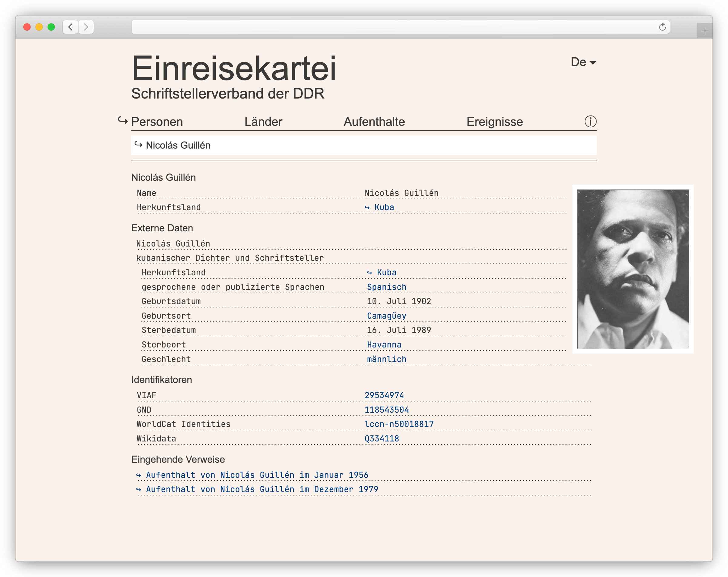Go to the Ereignisse tab
Image resolution: width=728 pixels, height=577 pixels.
[494, 122]
